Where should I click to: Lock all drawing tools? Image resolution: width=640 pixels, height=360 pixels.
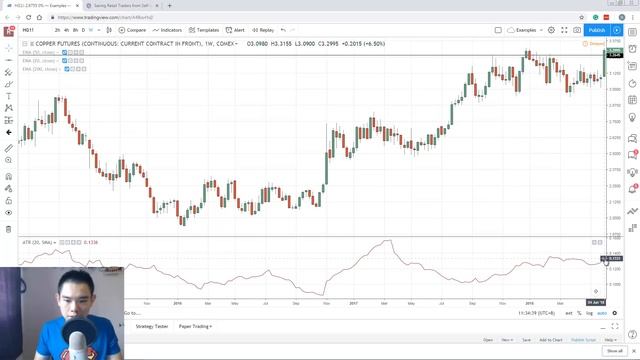tap(9, 200)
